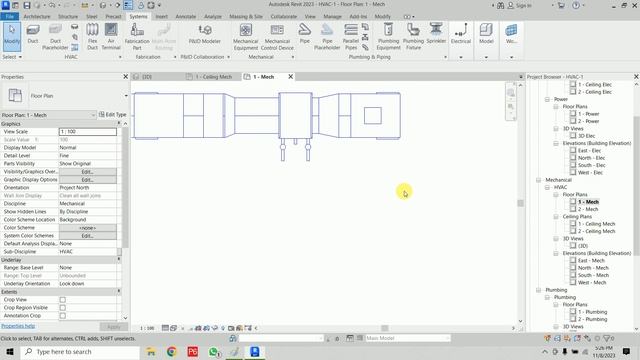Open 2 - Mech floor plan in browser
Image resolution: width=640 pixels, height=360 pixels.
[x=588, y=209]
